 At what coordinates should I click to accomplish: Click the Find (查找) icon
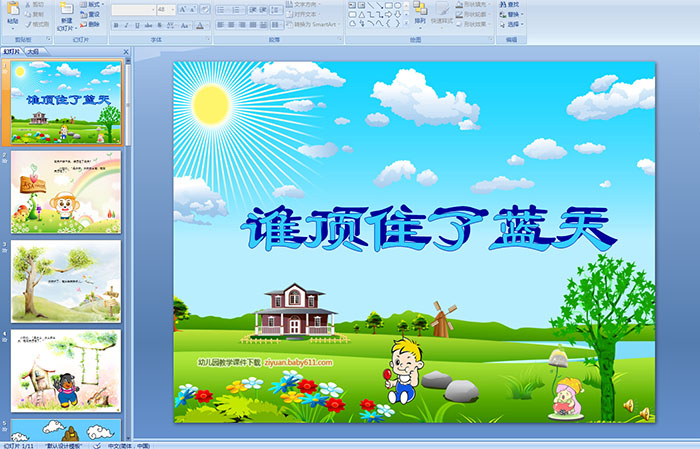pyautogui.click(x=510, y=4)
